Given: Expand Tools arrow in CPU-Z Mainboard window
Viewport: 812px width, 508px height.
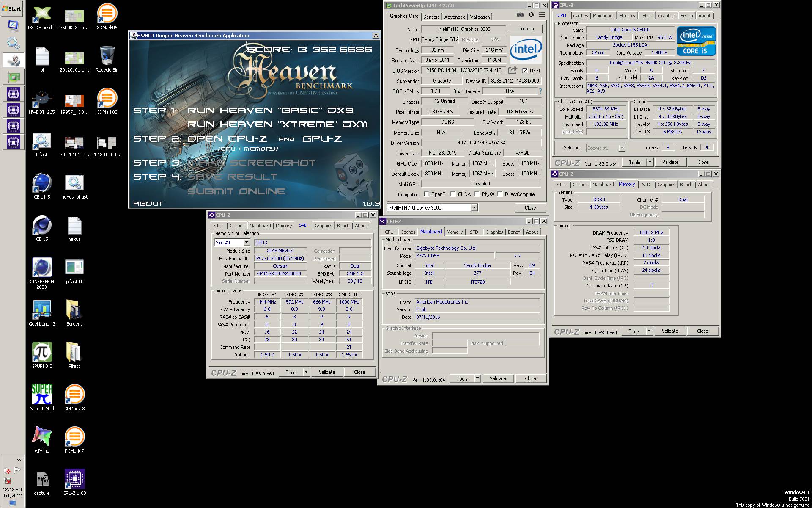Looking at the screenshot, I should tap(478, 378).
